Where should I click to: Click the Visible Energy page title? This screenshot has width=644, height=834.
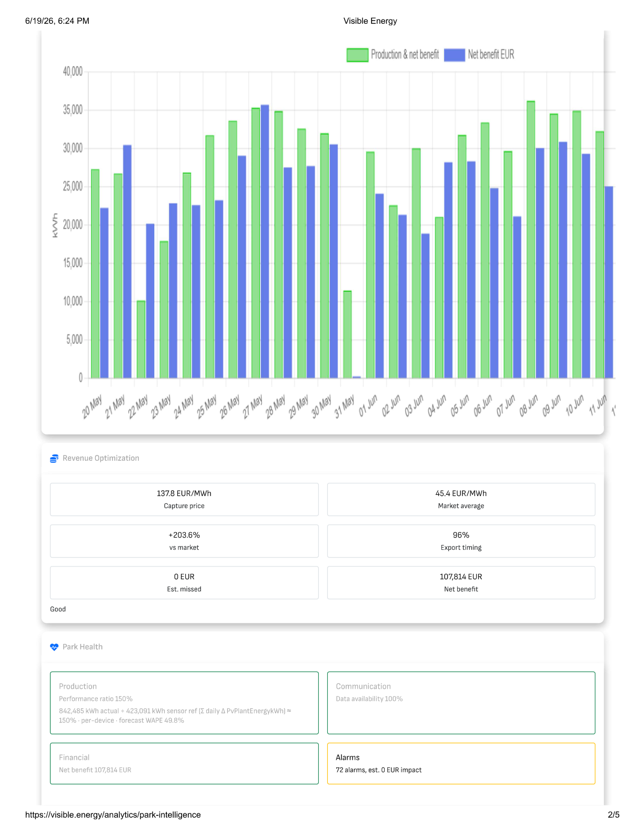tap(370, 21)
